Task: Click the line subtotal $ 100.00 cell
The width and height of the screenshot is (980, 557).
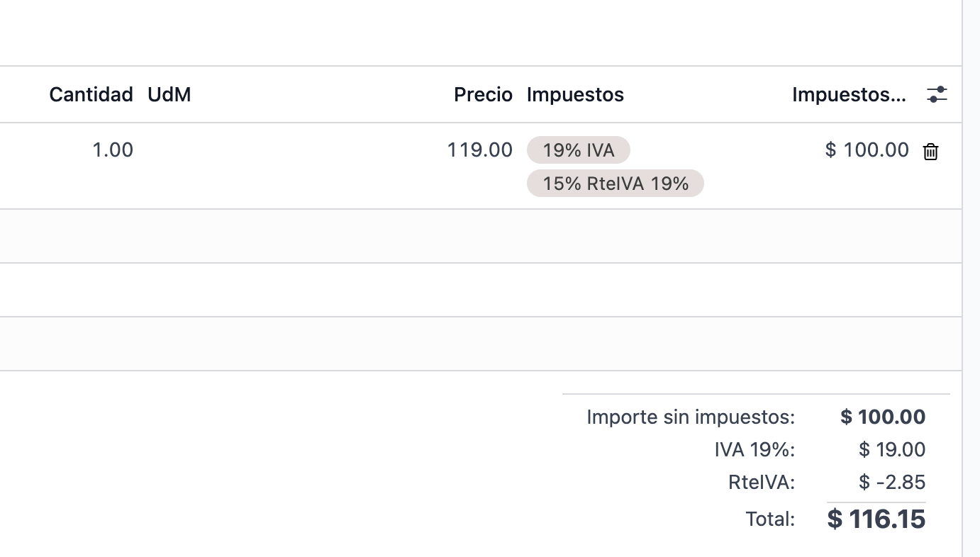Action: pos(867,150)
